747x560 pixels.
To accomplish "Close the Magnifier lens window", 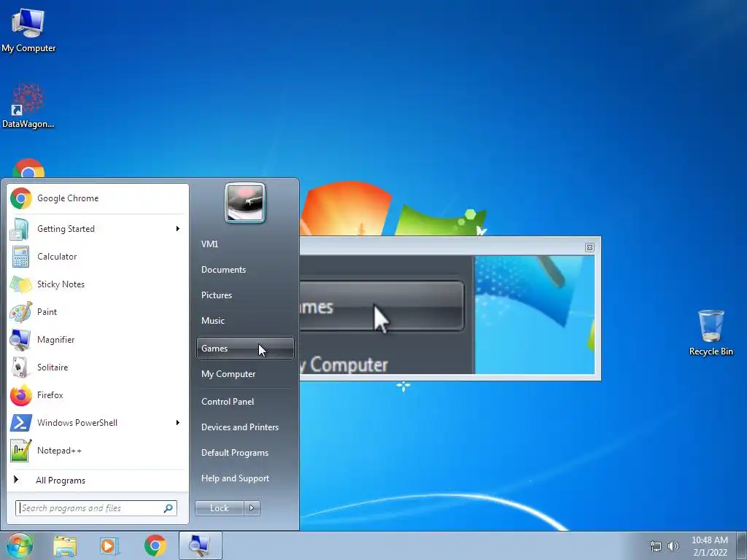I will click(589, 248).
